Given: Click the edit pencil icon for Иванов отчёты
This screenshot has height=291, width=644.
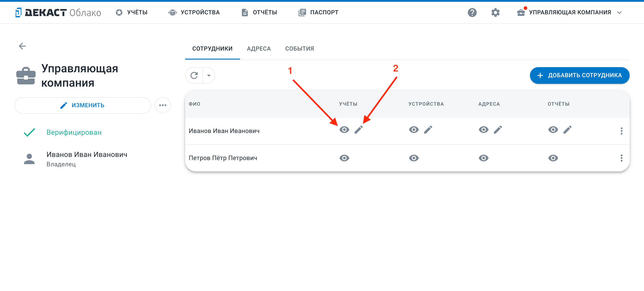Looking at the screenshot, I should coord(568,130).
